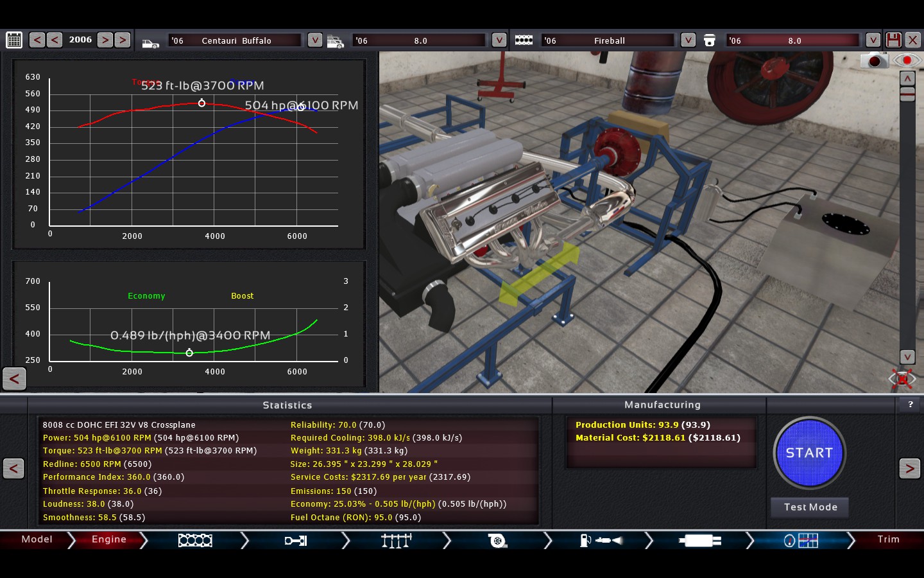The width and height of the screenshot is (924, 578).
Task: Click the Throttle Response: 36.0 statistic
Action: point(102,491)
